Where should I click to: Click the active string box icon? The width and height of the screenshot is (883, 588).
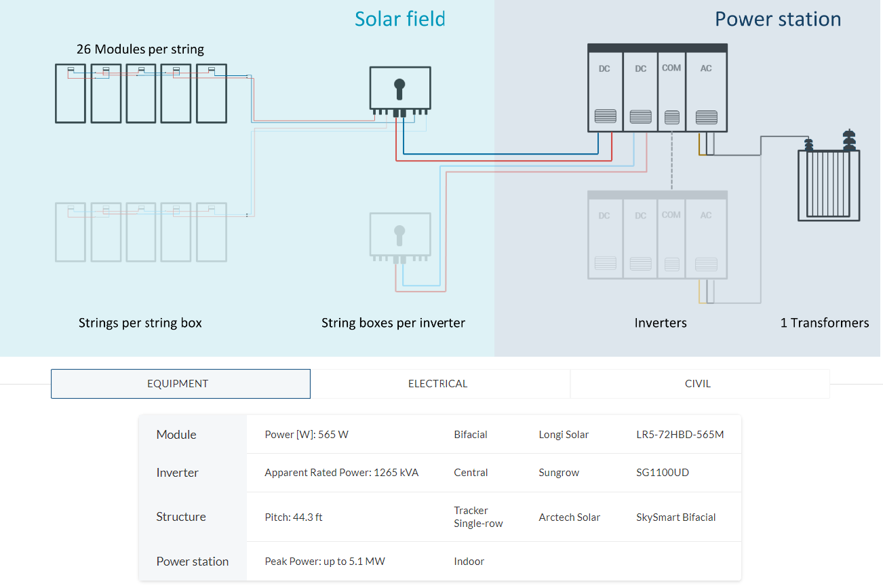399,89
